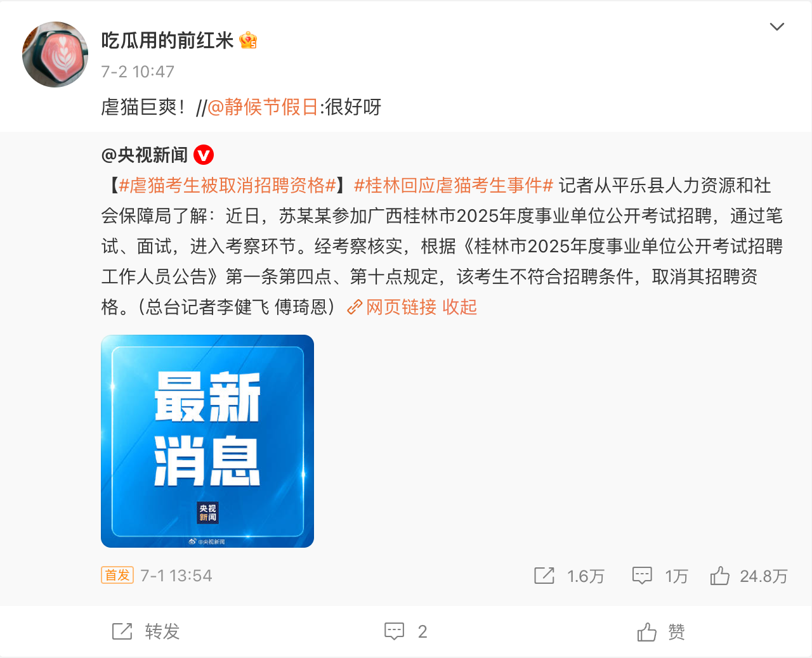The height and width of the screenshot is (658, 812).
Task: Click the 首发 tag badge
Action: (x=117, y=575)
